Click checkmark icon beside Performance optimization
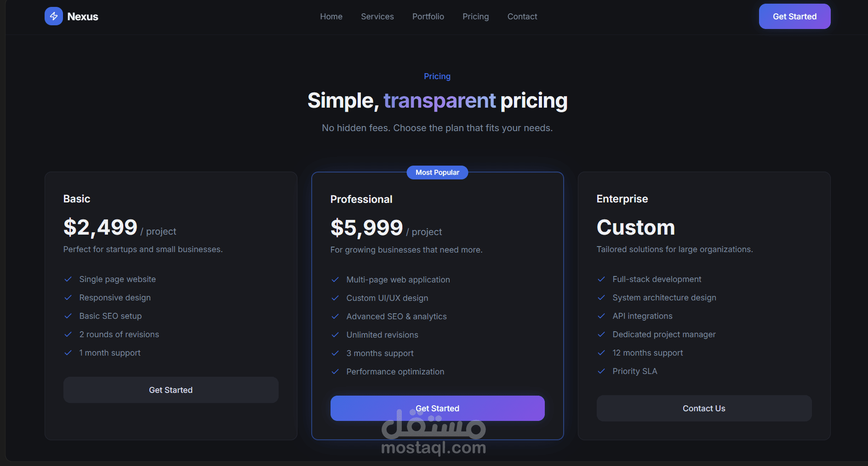The image size is (868, 466). (x=335, y=372)
